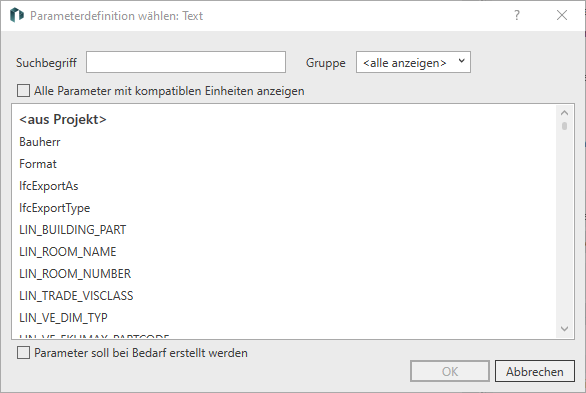This screenshot has width=586, height=393.
Task: Open the Gruppe dropdown '<alle anzeigen>'
Action: (x=413, y=62)
